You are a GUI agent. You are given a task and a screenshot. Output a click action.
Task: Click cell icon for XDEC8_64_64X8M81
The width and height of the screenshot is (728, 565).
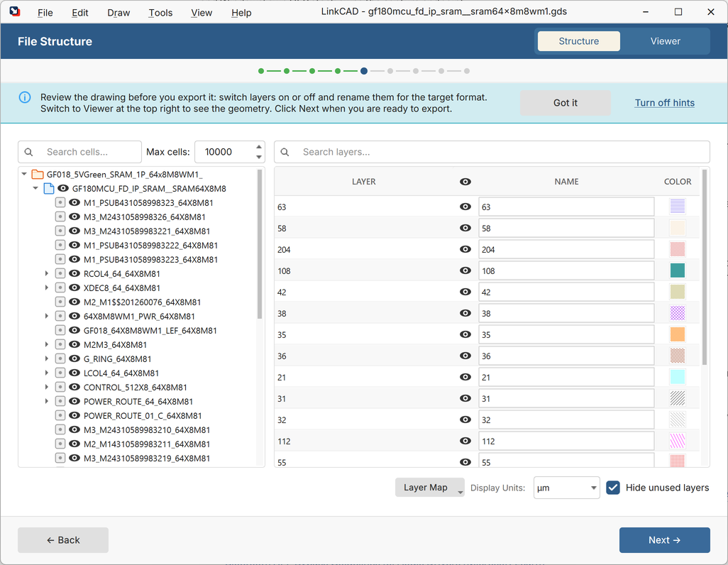pos(60,287)
